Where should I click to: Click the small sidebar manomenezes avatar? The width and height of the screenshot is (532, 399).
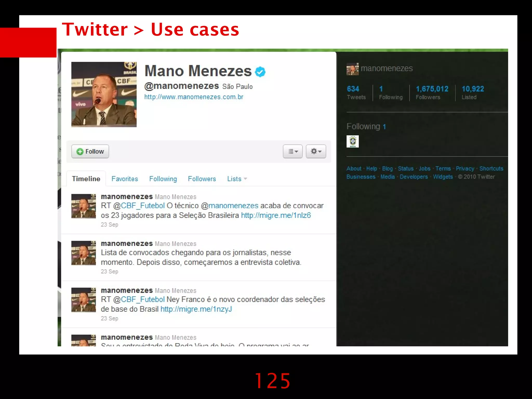click(x=353, y=69)
